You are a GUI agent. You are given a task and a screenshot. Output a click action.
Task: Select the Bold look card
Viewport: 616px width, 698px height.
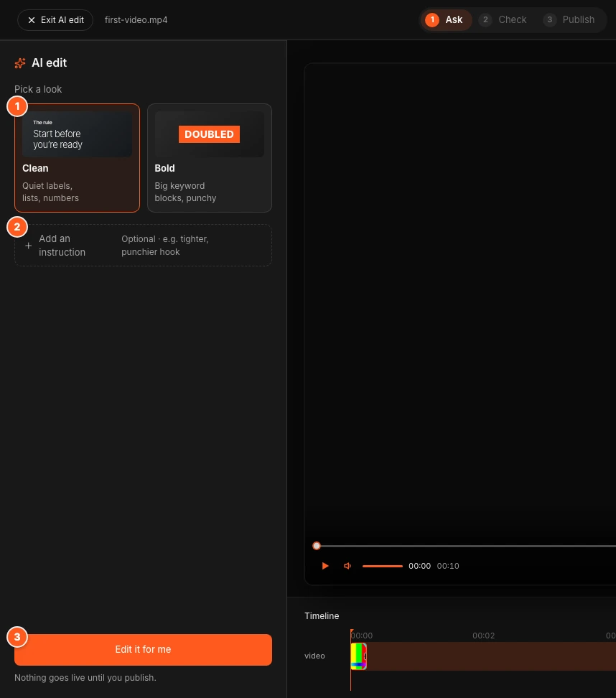click(x=210, y=158)
